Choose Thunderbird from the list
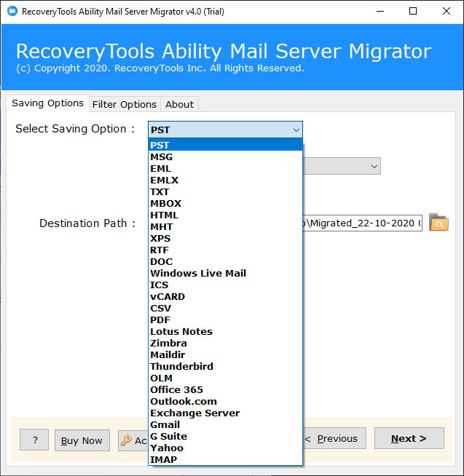464x476 pixels. click(x=181, y=366)
